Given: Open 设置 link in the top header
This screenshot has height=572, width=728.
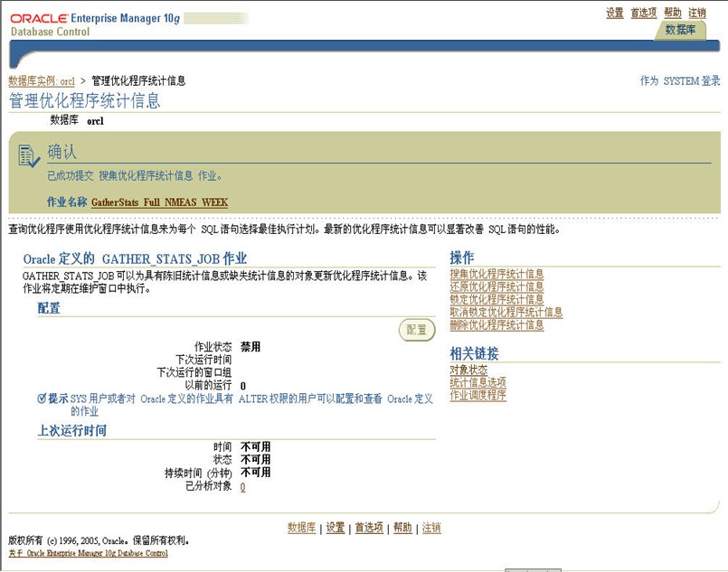Looking at the screenshot, I should tap(615, 13).
